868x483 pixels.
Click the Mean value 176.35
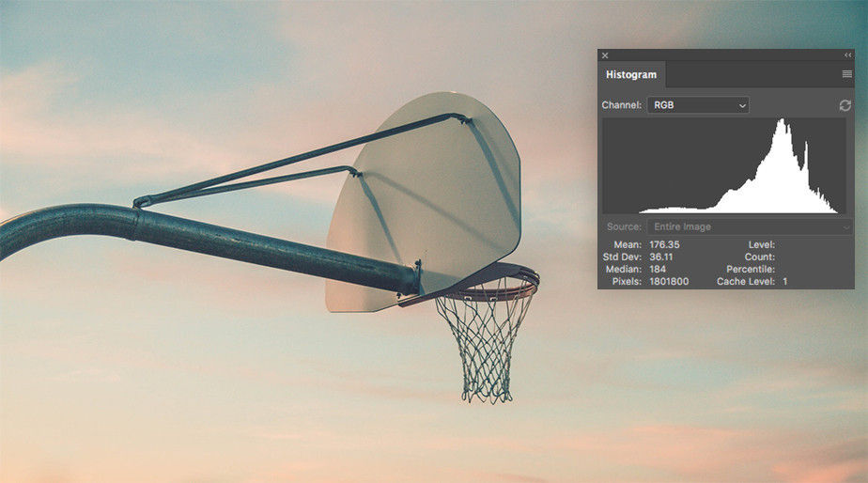(664, 244)
